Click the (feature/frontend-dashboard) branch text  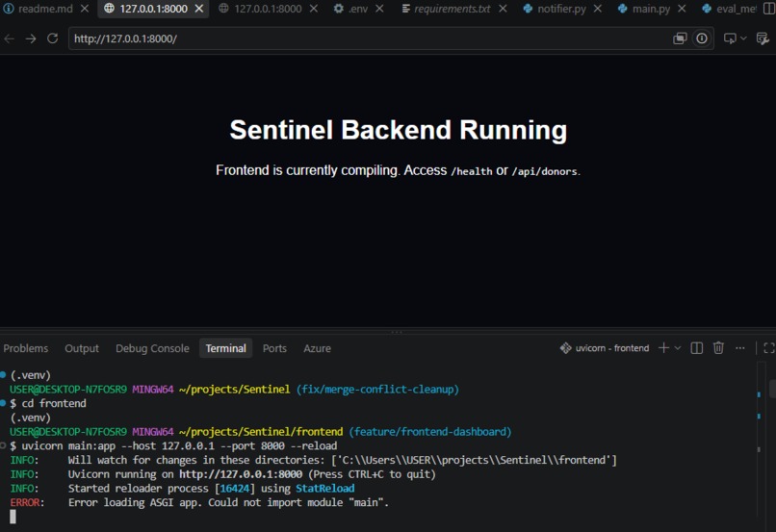tap(430, 432)
